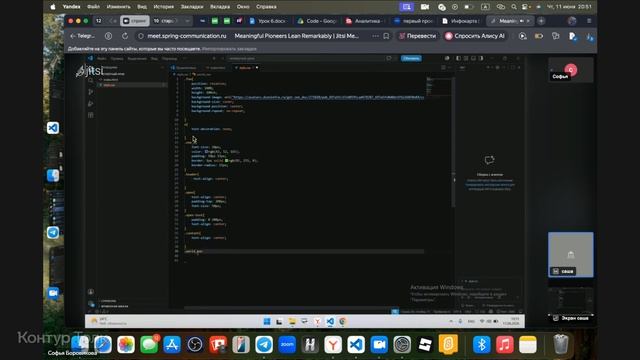Click blue Обновить button in shared VS Code
The width and height of the screenshot is (640, 360).
pos(411,58)
